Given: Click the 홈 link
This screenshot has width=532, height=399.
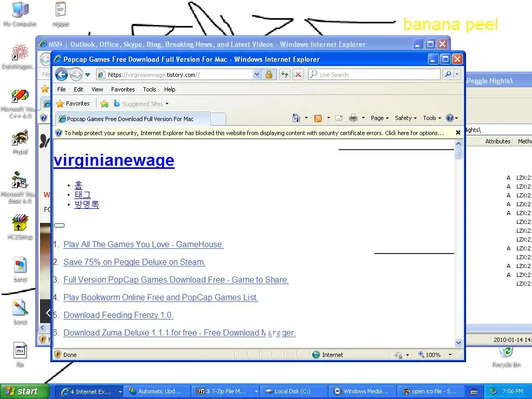Looking at the screenshot, I should [x=78, y=185].
